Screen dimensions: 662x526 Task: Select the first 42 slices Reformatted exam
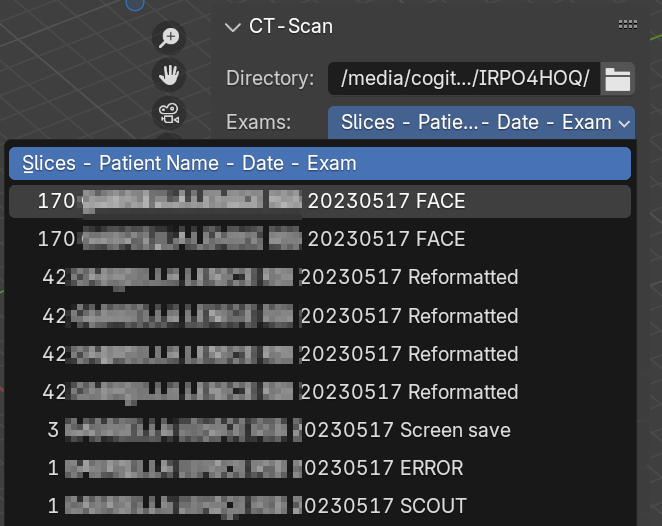click(x=320, y=277)
